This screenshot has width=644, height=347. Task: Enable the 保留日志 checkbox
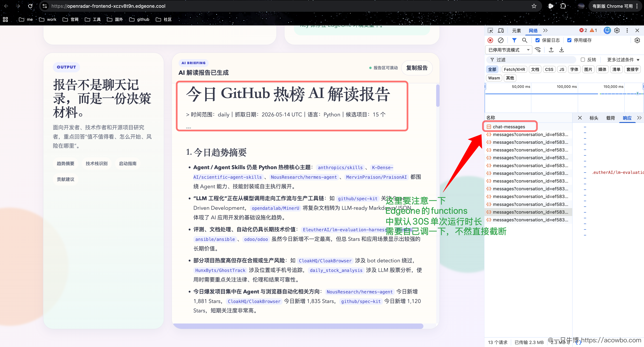538,40
